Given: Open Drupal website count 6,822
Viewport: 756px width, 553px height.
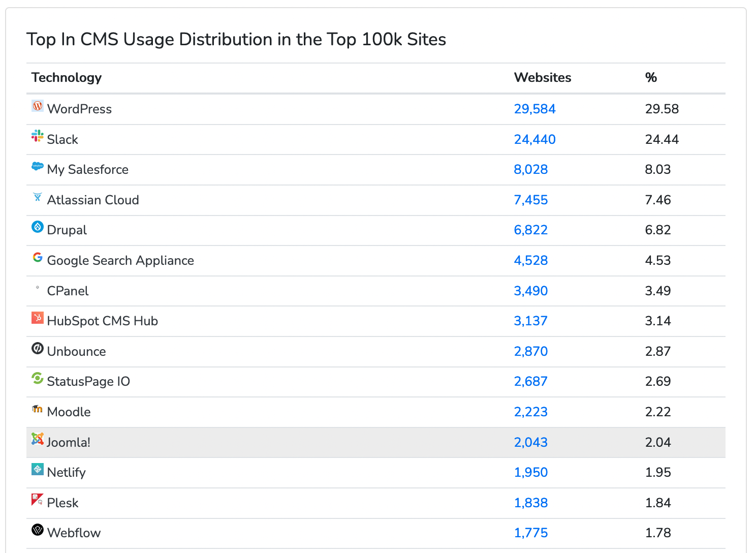Looking at the screenshot, I should click(x=531, y=230).
